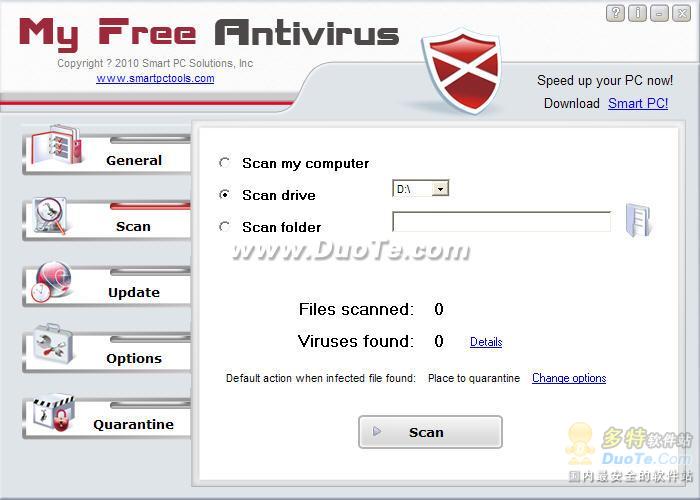Click the Options toolbox icon
This screenshot has width=700, height=500.
[x=52, y=345]
